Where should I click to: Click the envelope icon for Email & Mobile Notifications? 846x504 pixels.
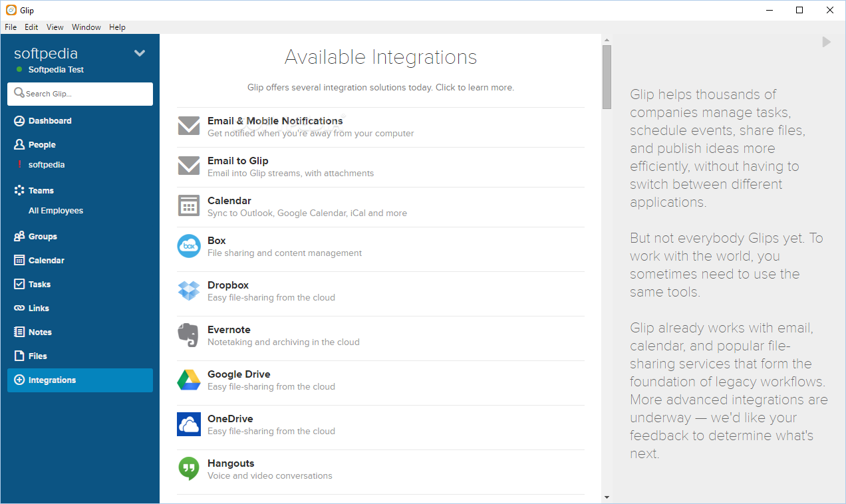pos(189,126)
